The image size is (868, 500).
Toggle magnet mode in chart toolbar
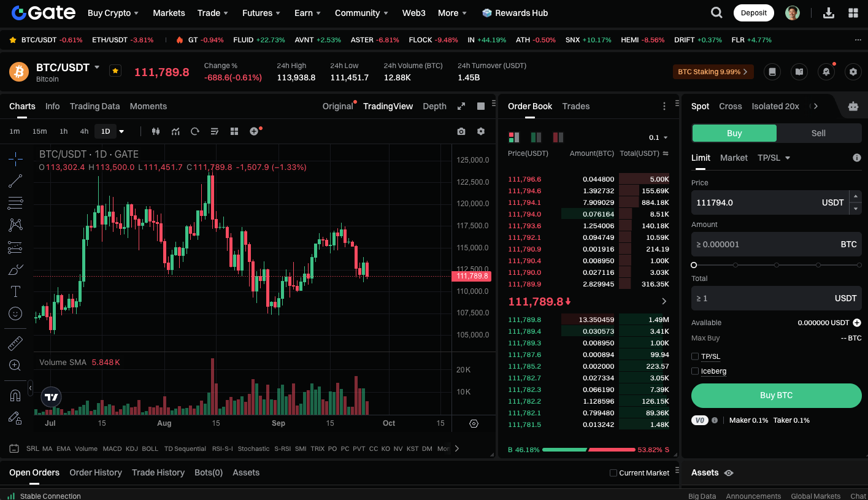(x=15, y=396)
